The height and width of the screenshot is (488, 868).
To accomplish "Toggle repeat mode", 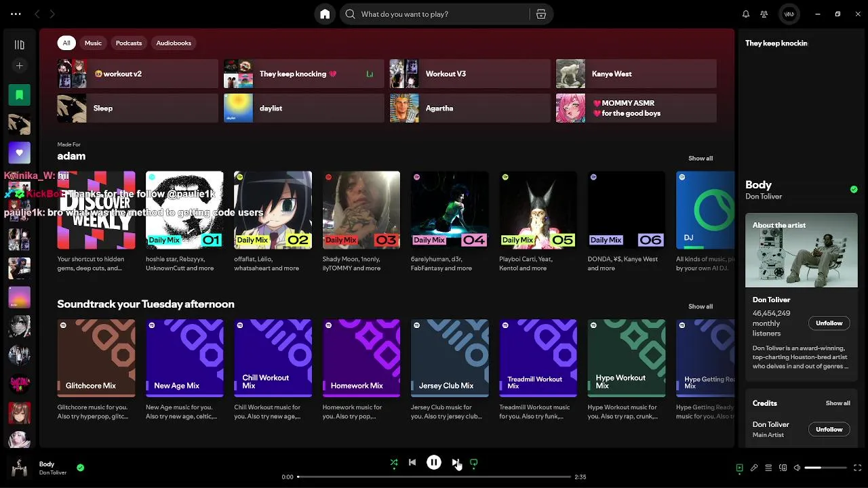I will (x=474, y=463).
